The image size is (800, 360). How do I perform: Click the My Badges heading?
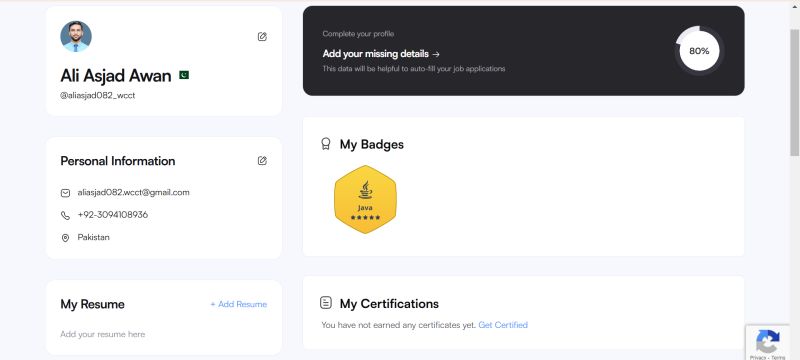371,144
